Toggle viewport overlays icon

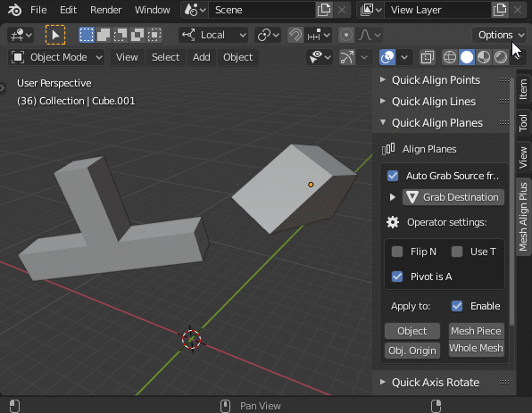point(387,57)
